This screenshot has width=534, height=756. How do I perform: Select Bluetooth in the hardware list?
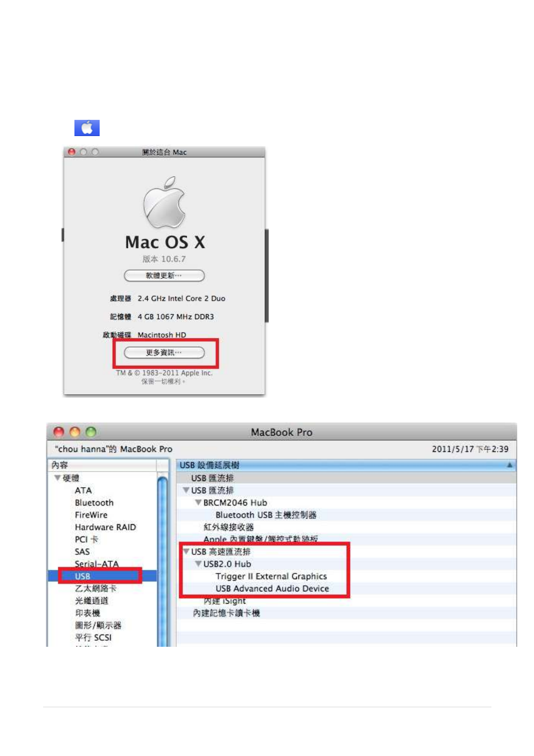tap(94, 502)
